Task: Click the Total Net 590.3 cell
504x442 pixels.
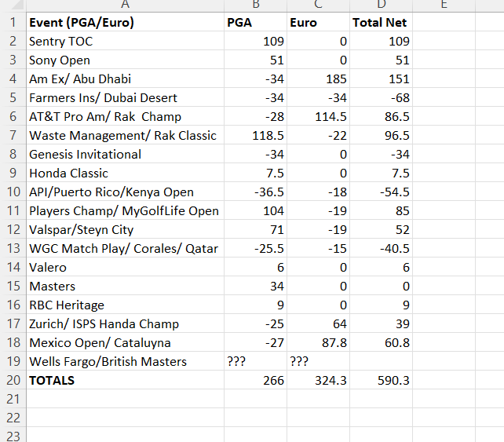Action: (x=381, y=380)
